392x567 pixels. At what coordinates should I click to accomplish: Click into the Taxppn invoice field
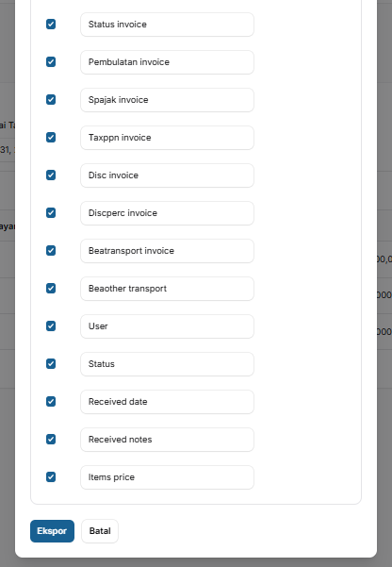(x=167, y=138)
